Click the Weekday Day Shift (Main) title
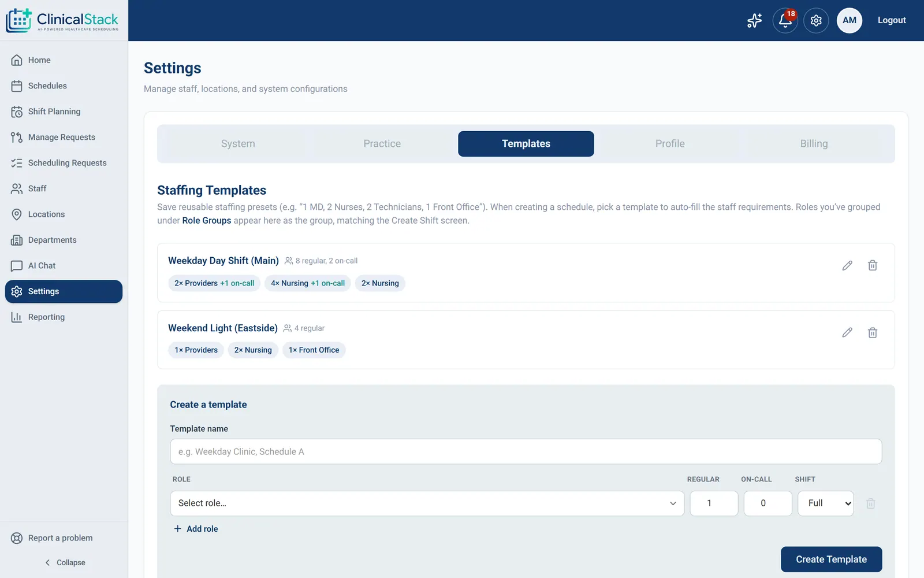Viewport: 924px width, 578px height. [223, 261]
